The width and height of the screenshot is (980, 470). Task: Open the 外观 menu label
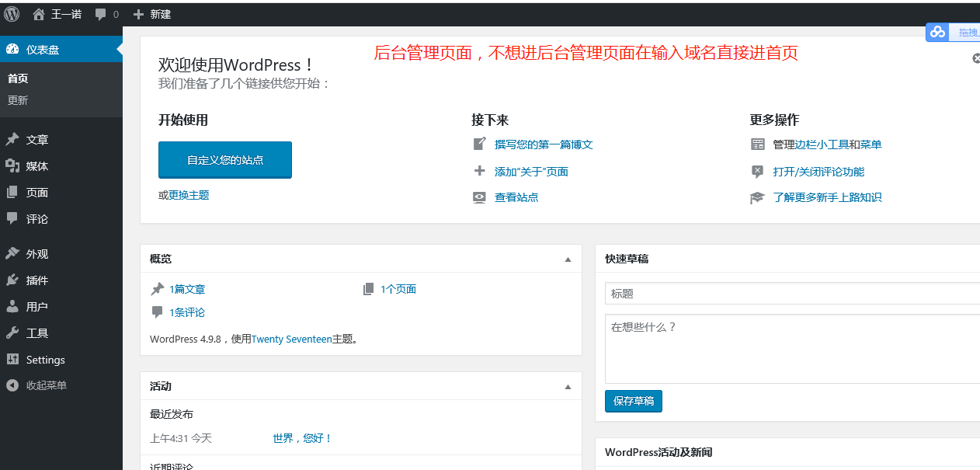(x=37, y=254)
